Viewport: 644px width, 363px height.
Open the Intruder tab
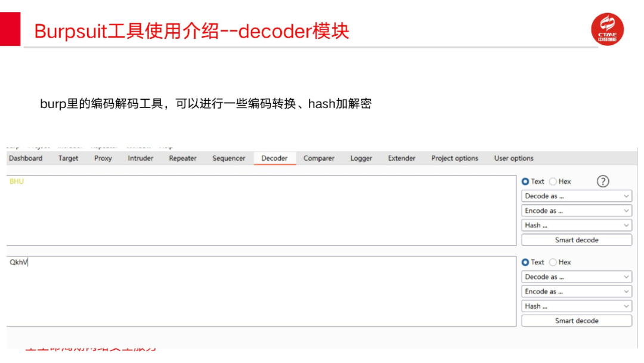[x=141, y=158]
